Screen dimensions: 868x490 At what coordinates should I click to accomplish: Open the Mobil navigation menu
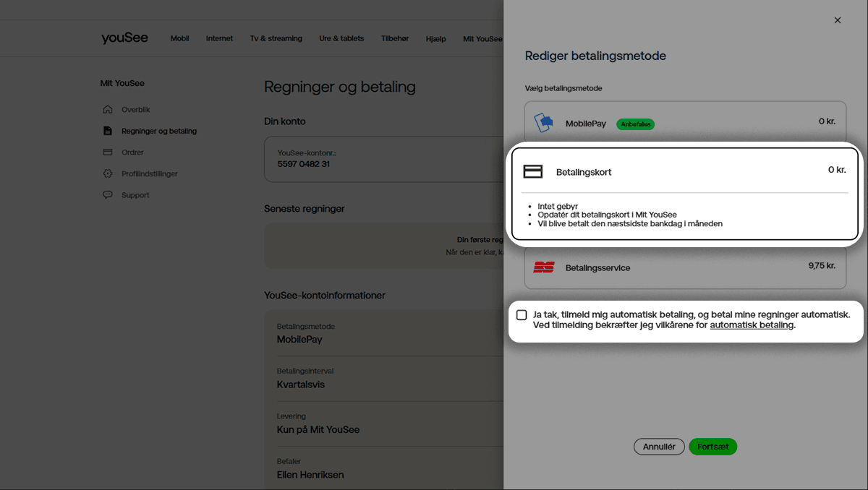pyautogui.click(x=179, y=38)
